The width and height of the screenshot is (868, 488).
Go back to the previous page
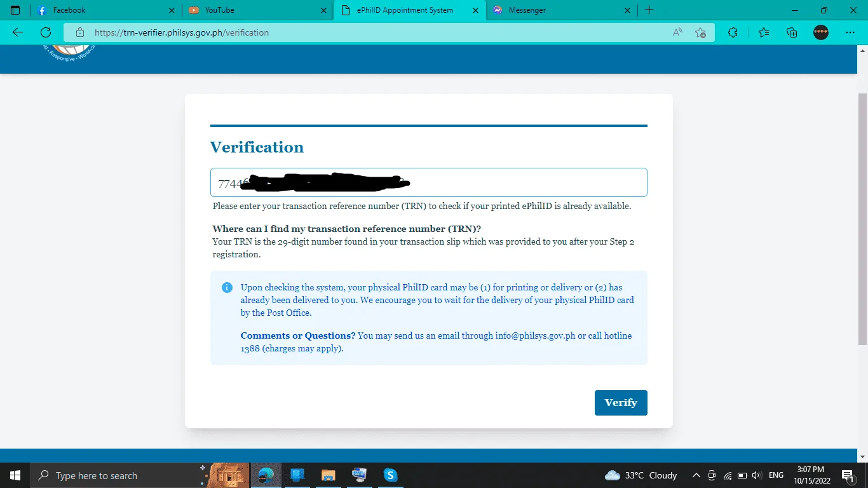point(18,32)
